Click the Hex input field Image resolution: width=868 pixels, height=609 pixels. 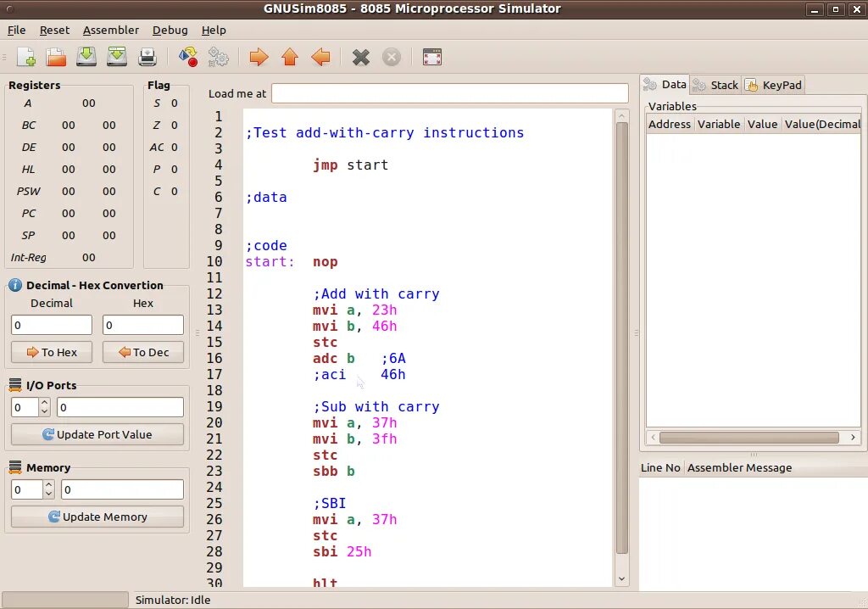[x=142, y=325]
